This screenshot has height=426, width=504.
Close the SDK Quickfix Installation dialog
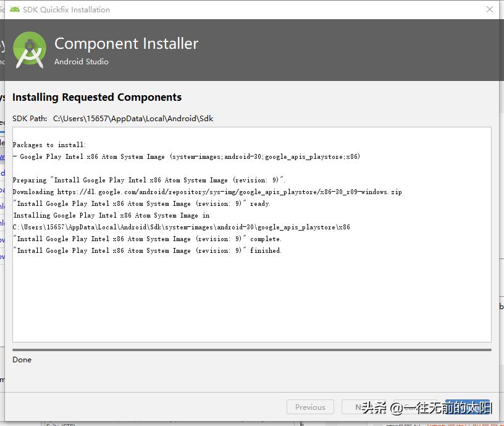coord(491,9)
